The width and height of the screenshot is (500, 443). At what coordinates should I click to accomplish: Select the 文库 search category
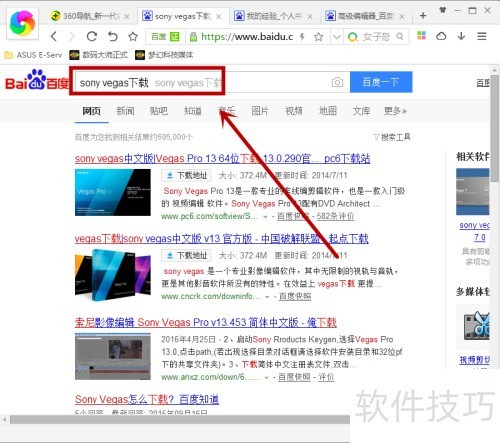(x=361, y=111)
